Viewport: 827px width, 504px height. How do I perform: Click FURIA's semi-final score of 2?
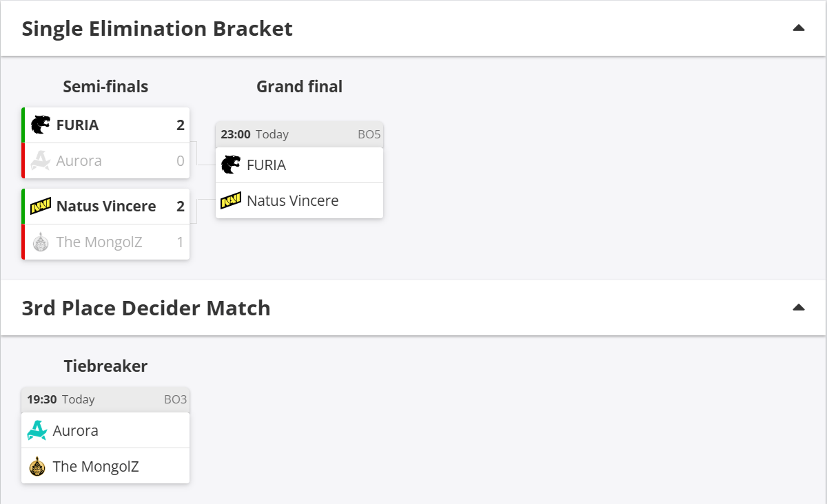(181, 125)
